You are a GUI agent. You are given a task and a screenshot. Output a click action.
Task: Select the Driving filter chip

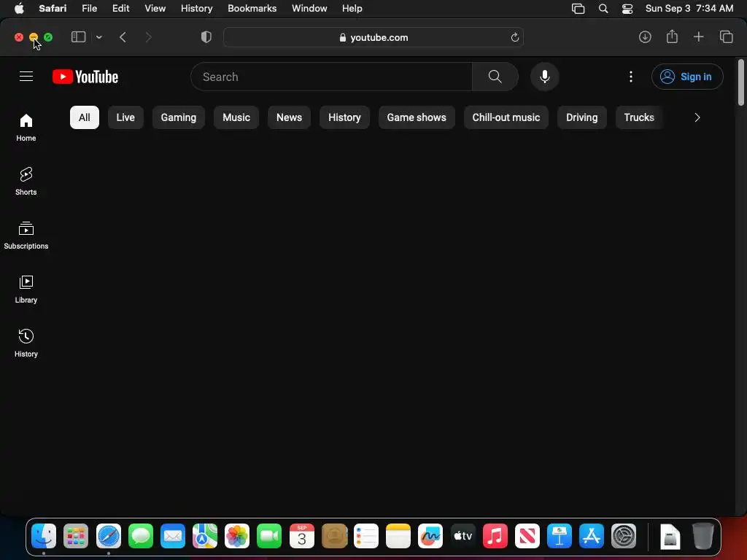coord(581,117)
